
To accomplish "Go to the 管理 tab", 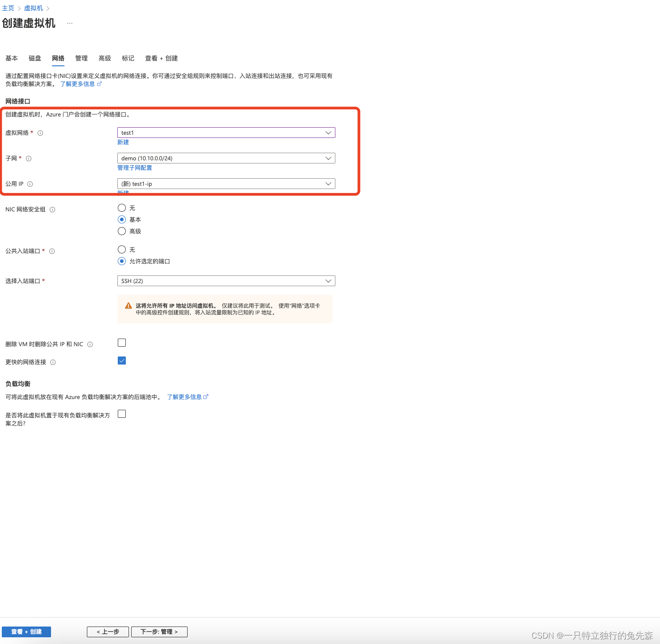I will pos(81,58).
